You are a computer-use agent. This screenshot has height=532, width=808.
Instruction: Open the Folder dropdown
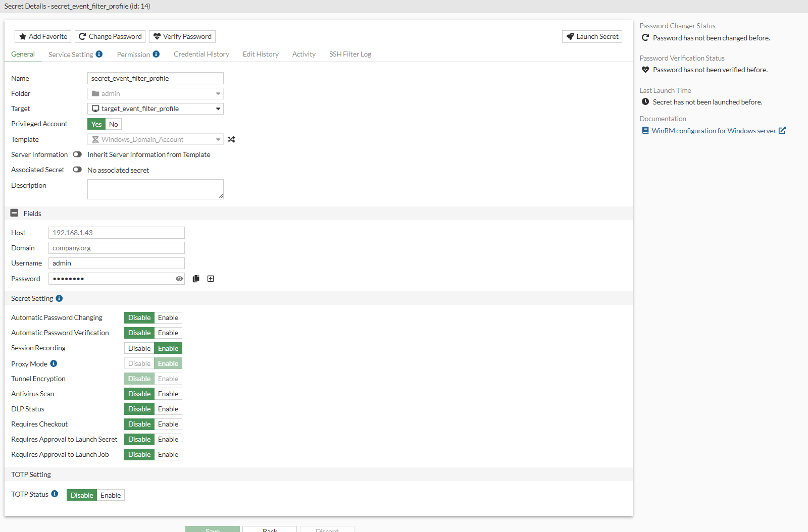(x=218, y=93)
